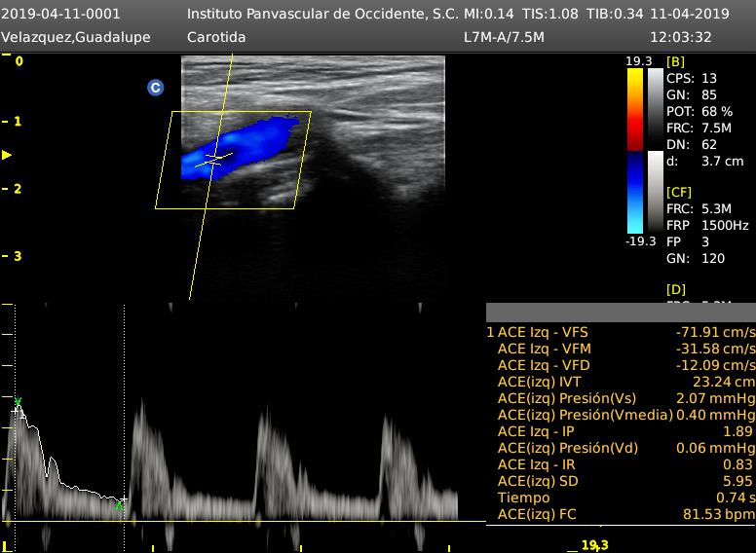Click the 19.3 upper velocity scale label
Viewport: 756px width, 553px height.
coord(639,60)
